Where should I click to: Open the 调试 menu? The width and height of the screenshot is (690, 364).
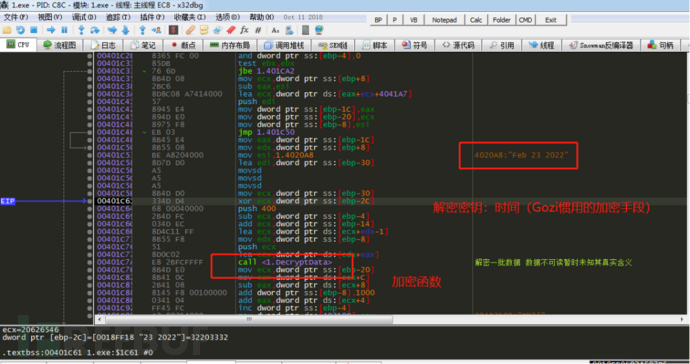tap(84, 17)
